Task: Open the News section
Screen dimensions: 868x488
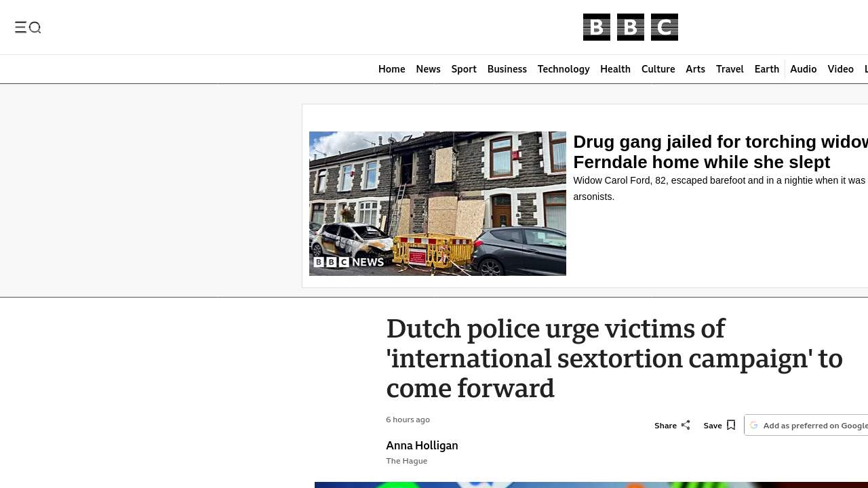Action: 428,69
